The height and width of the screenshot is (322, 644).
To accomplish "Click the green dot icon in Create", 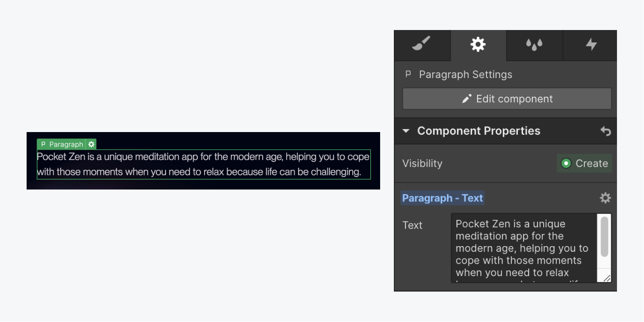I will 566,163.
